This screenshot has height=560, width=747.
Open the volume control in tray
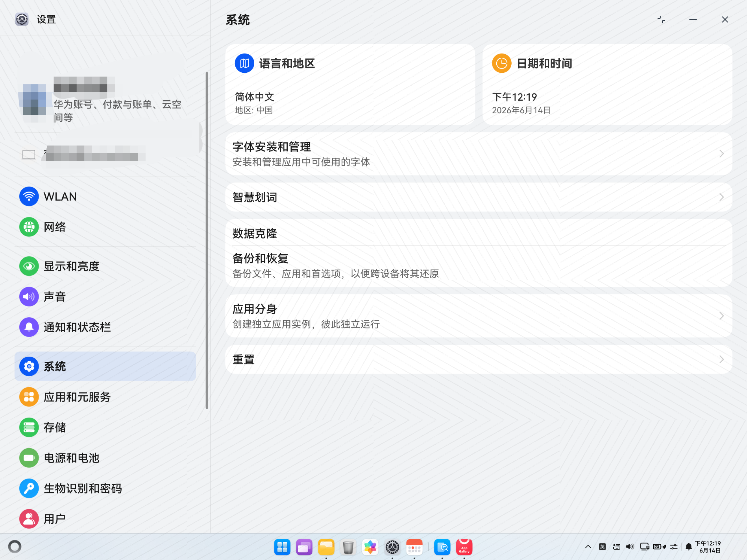tap(630, 547)
